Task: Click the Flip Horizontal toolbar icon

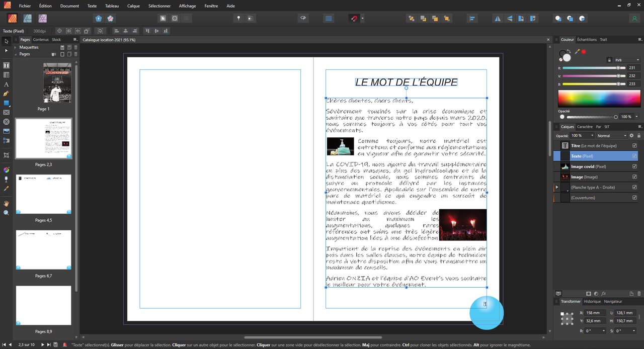Action: click(x=498, y=18)
